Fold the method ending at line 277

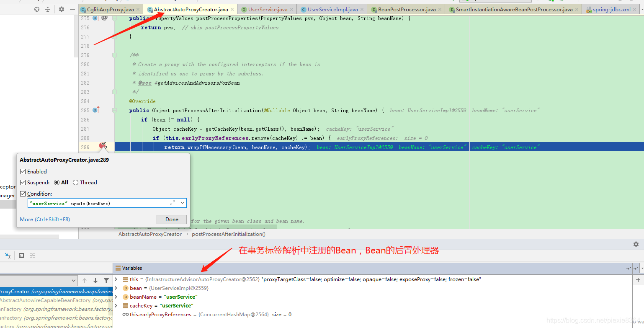114,37
